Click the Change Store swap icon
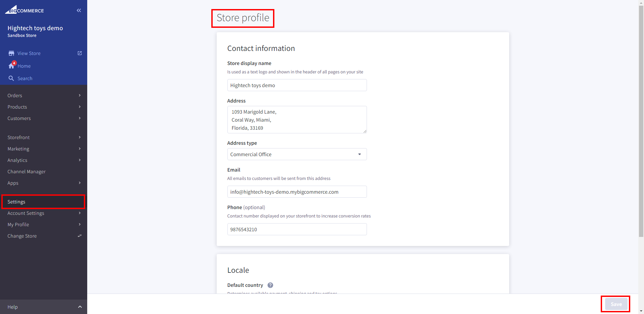Screen dimensions: 644x314 [79, 236]
